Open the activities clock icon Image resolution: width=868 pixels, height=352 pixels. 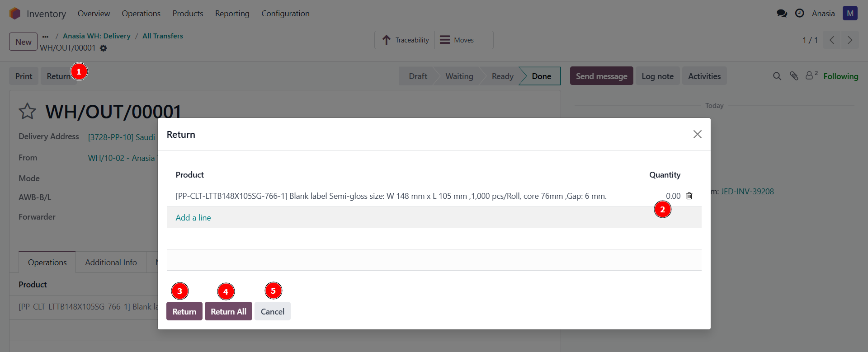tap(799, 14)
